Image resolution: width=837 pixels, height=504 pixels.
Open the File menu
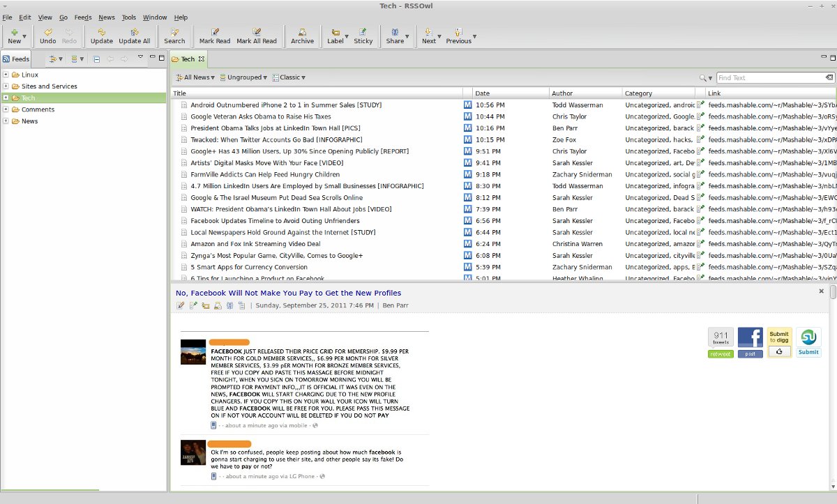tap(7, 17)
